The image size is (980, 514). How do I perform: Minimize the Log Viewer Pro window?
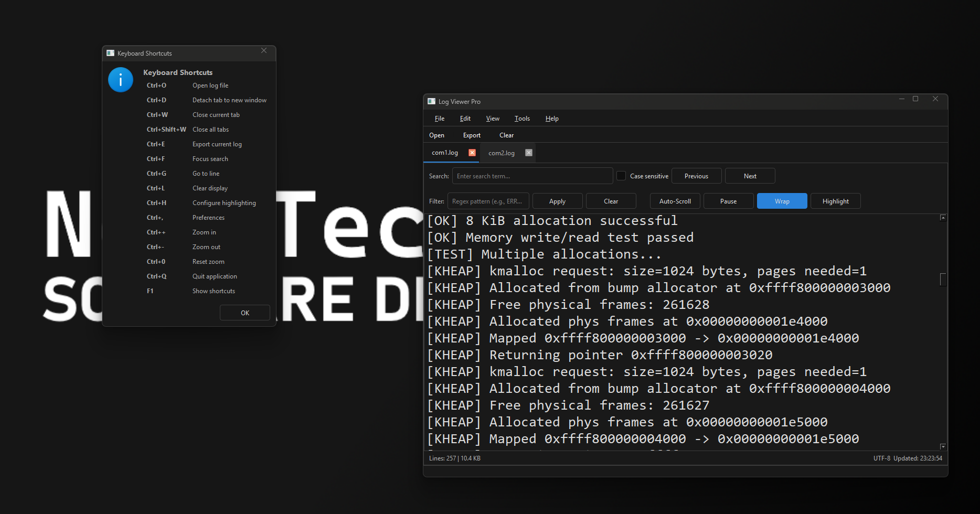point(902,99)
